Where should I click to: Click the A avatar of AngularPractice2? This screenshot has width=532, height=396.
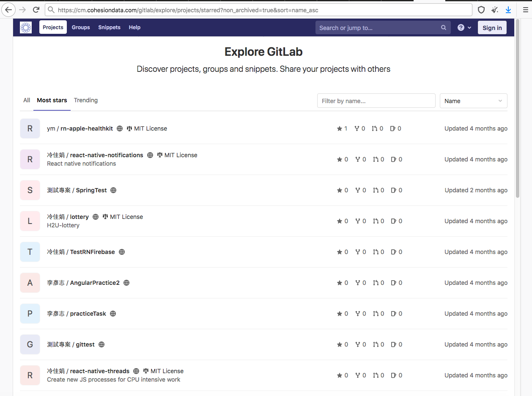30,283
